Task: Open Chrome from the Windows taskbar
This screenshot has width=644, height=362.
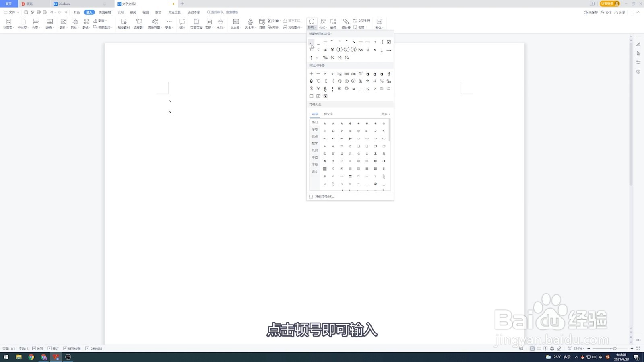Action: [x=31, y=357]
